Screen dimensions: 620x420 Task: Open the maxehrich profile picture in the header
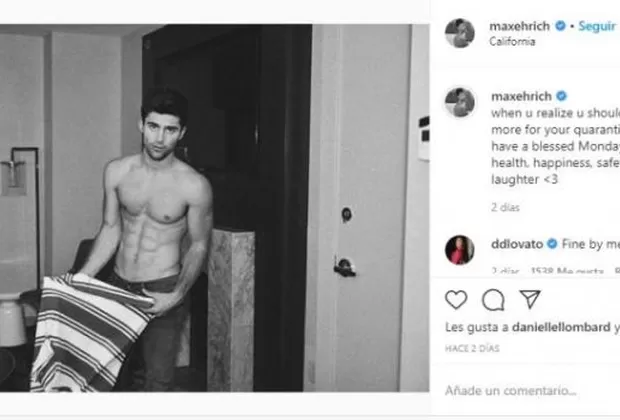[460, 33]
